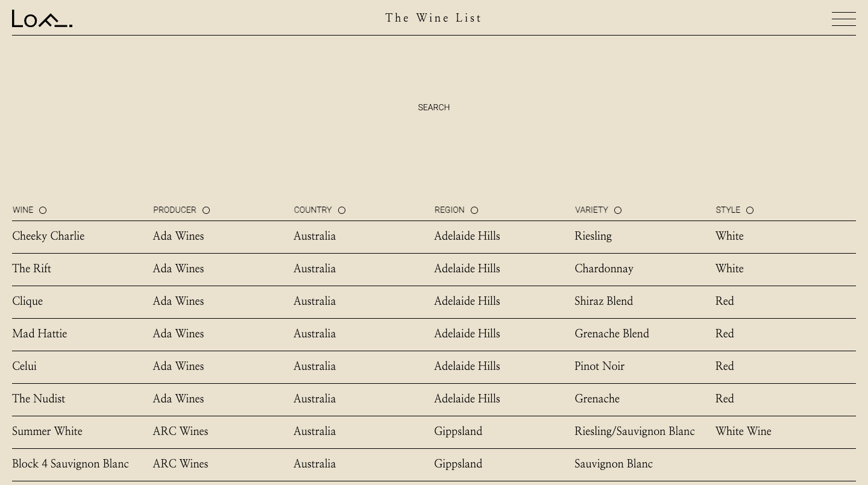Open The Rift wine entry

31,269
